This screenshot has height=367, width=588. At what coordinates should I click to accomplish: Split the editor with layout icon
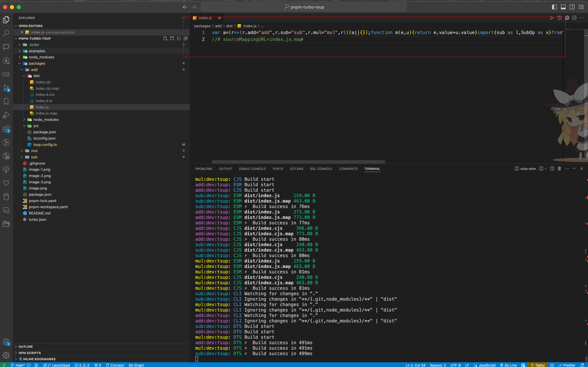[574, 18]
